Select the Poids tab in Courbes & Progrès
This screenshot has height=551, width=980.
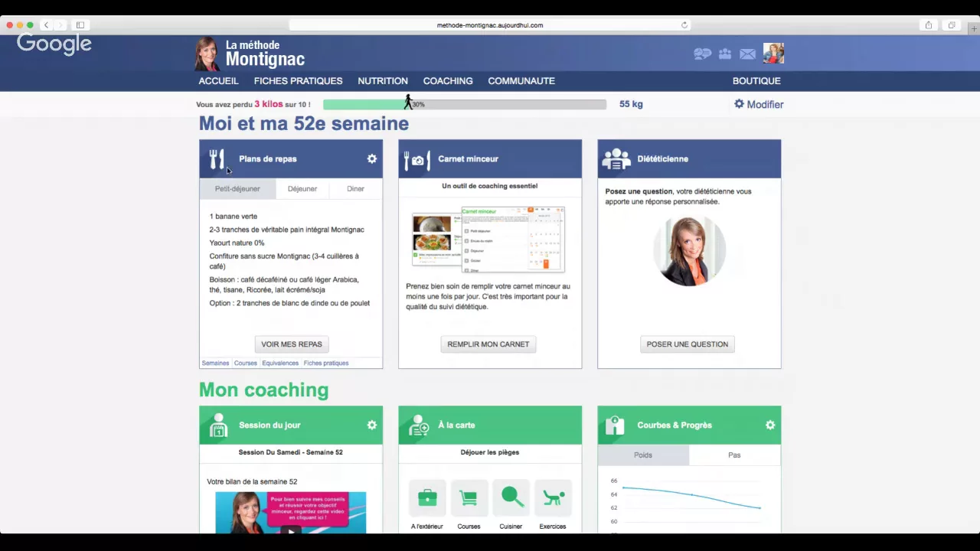(x=643, y=455)
